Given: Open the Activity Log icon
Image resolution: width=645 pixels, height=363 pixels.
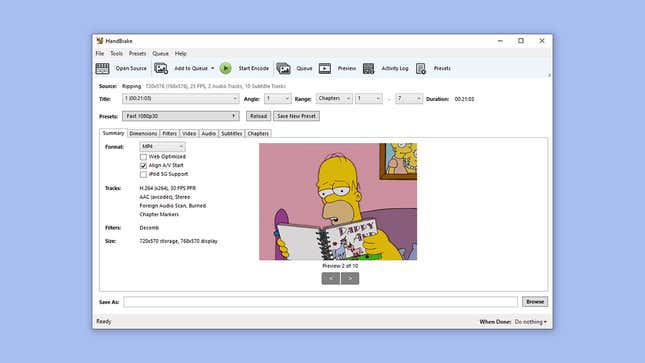Looking at the screenshot, I should (x=369, y=68).
